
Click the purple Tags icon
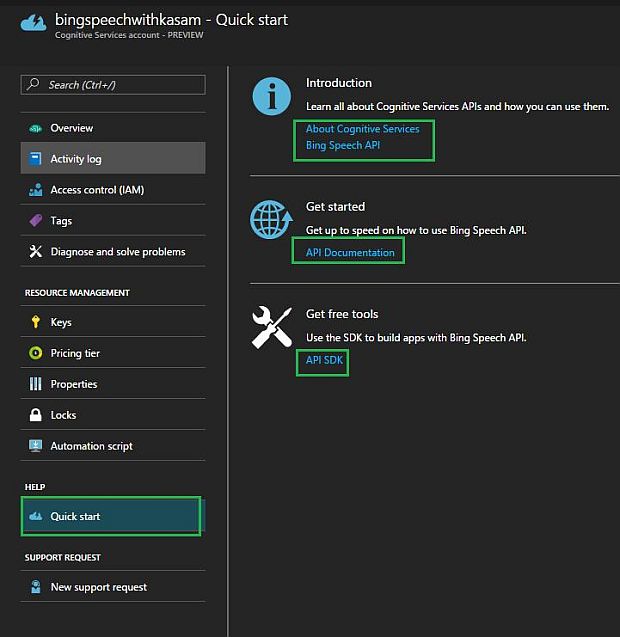[x=35, y=221]
